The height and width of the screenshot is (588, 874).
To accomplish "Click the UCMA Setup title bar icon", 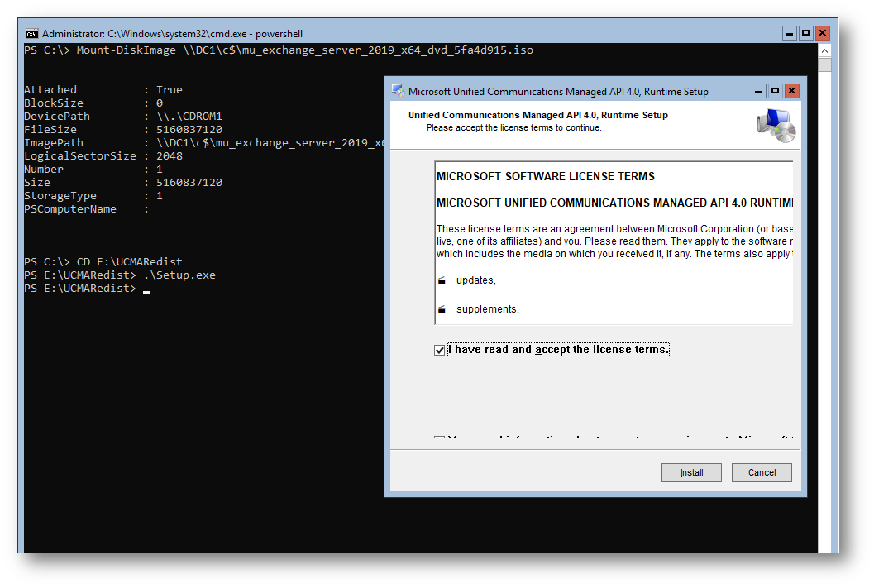I will pos(398,91).
